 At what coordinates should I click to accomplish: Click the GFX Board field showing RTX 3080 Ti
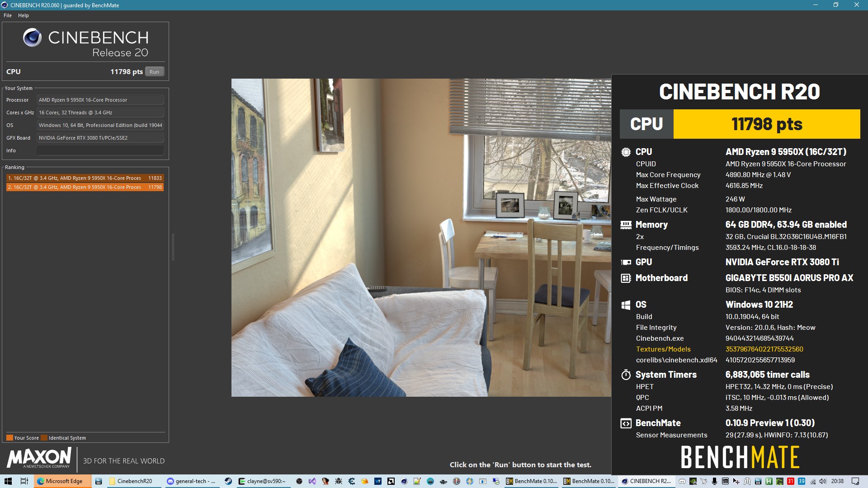(x=100, y=138)
